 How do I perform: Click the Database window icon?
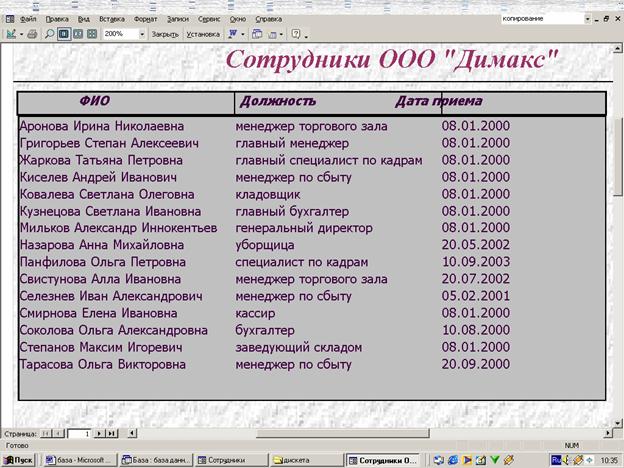point(257,34)
